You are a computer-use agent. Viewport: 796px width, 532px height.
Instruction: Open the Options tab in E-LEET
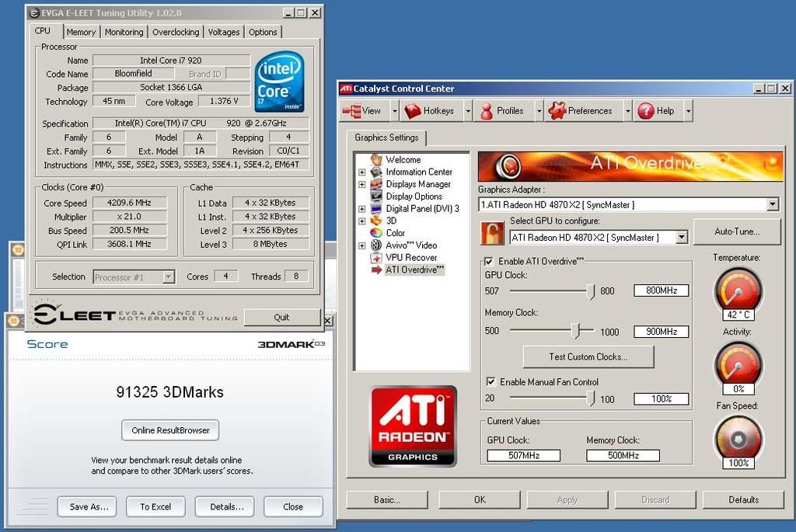[263, 32]
